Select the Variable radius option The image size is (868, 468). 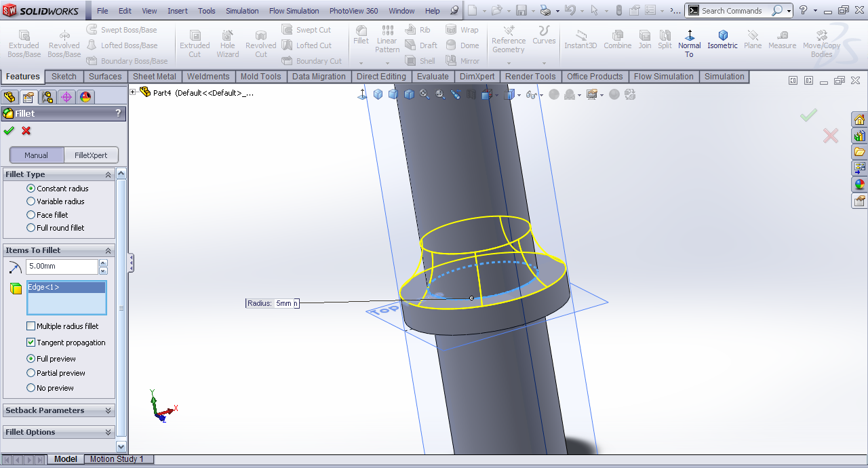(31, 201)
